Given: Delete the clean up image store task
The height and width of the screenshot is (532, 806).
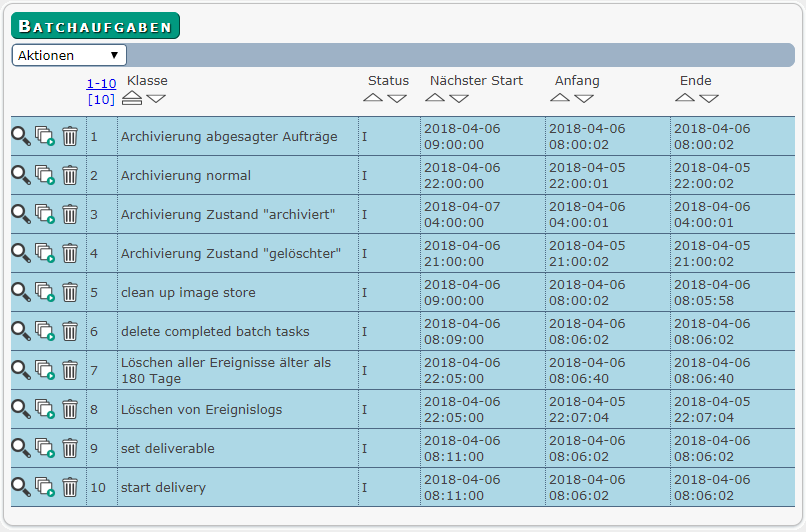Looking at the screenshot, I should pos(70,292).
